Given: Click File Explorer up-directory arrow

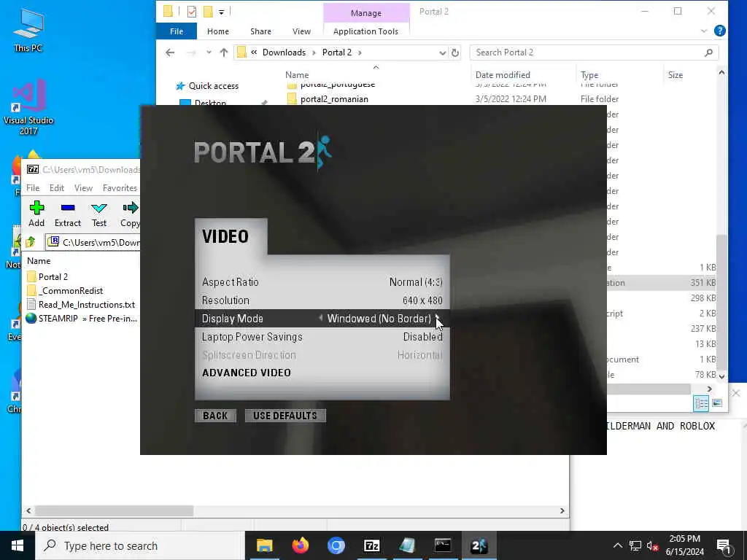Looking at the screenshot, I should point(224,52).
